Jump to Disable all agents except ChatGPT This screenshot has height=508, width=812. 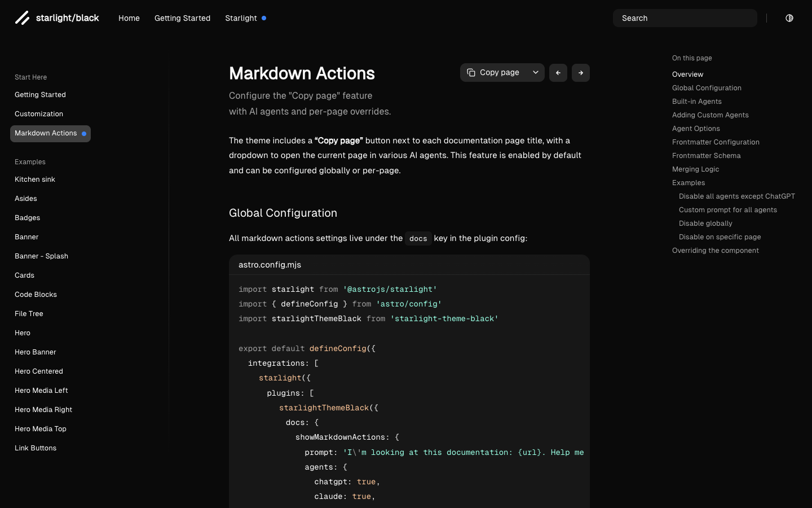737,196
